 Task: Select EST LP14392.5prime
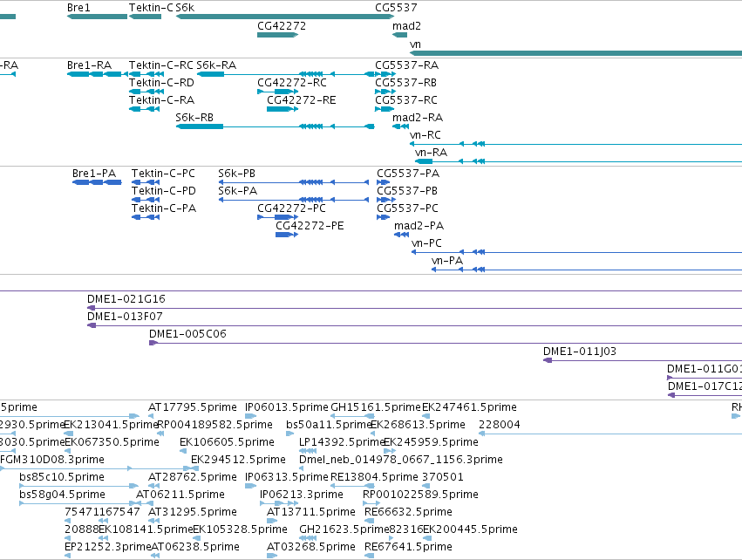point(342,442)
